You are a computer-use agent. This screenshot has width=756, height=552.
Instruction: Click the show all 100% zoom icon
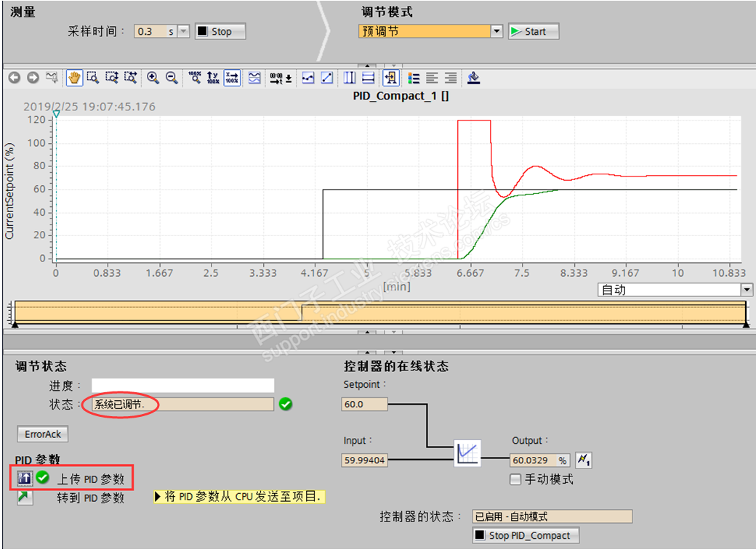[x=195, y=78]
